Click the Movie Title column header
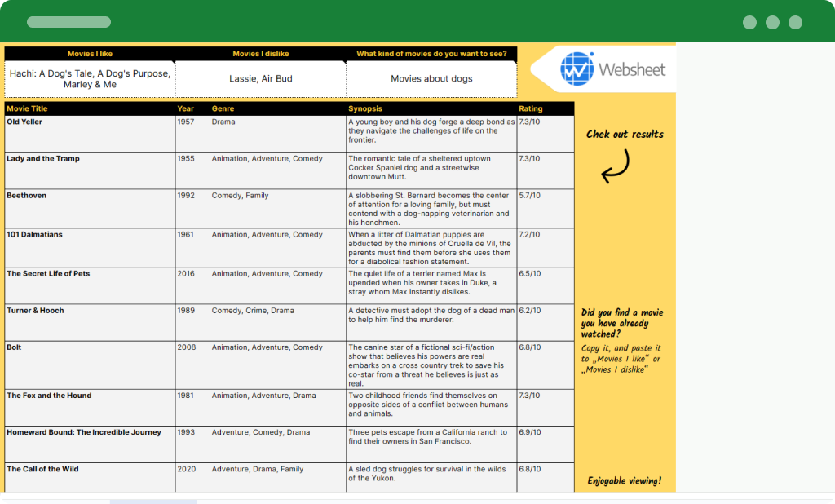Image resolution: width=835 pixels, height=504 pixels. [90, 108]
